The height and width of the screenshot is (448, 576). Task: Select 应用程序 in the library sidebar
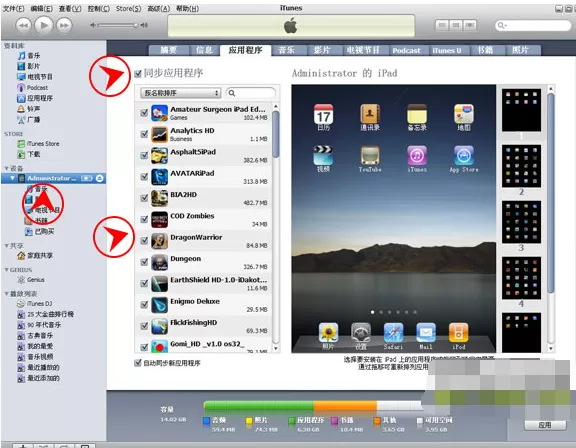click(35, 98)
